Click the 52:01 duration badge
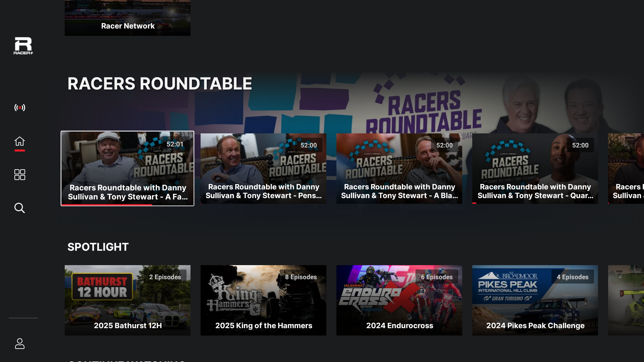 [x=175, y=144]
